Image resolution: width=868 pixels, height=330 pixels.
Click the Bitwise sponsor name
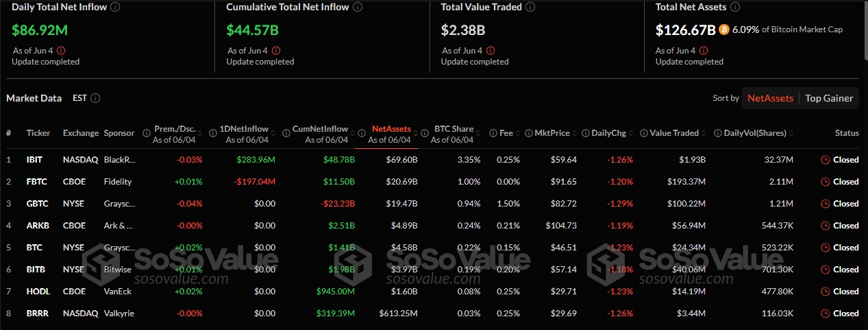pyautogui.click(x=118, y=270)
